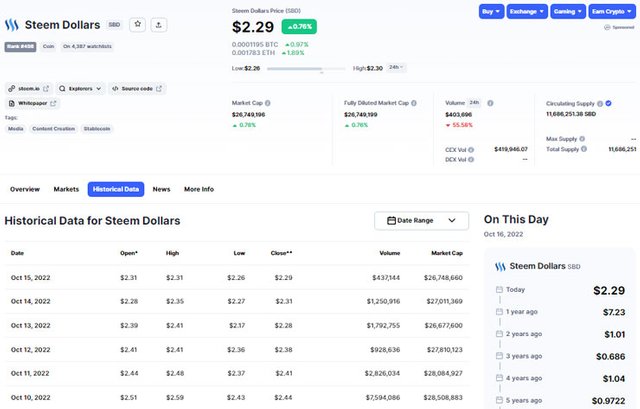Click verified checkmark beside Circulating Supply
The image size is (640, 409).
tap(609, 103)
